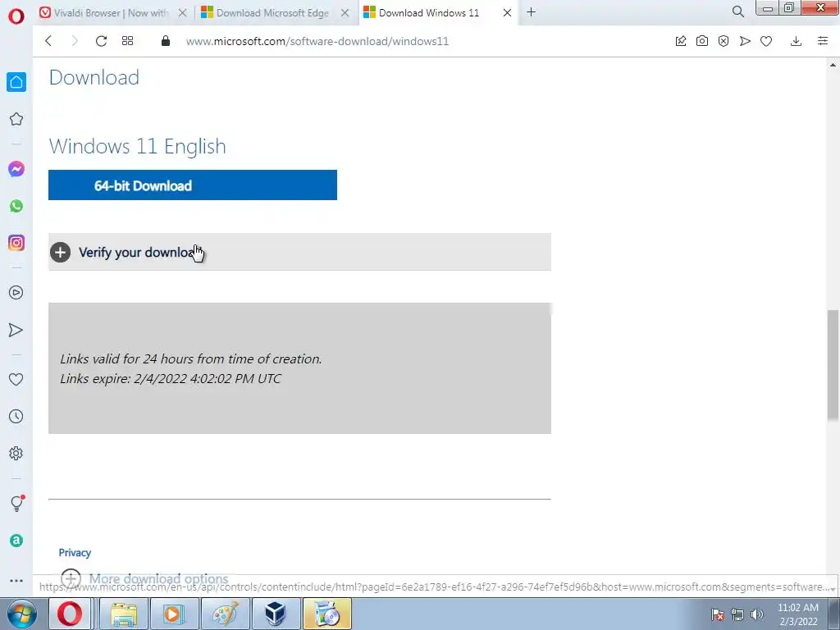Open the lightbulb tips icon

click(x=17, y=503)
